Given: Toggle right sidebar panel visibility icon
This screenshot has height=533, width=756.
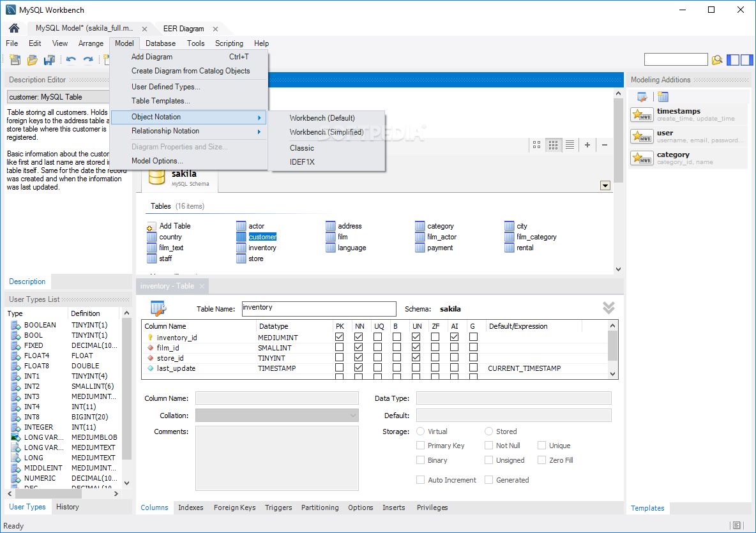Looking at the screenshot, I should [x=747, y=60].
